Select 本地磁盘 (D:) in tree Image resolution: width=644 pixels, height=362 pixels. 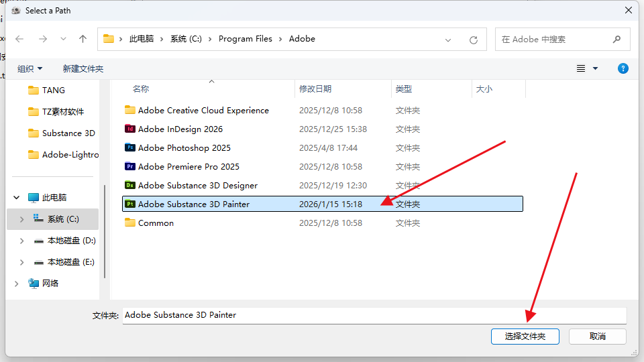[65, 241]
